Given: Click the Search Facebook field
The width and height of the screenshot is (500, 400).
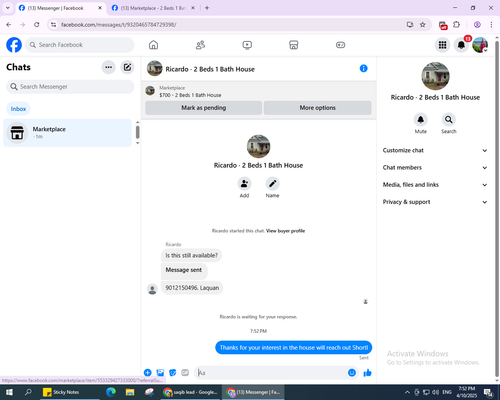Looking at the screenshot, I should coord(80,45).
